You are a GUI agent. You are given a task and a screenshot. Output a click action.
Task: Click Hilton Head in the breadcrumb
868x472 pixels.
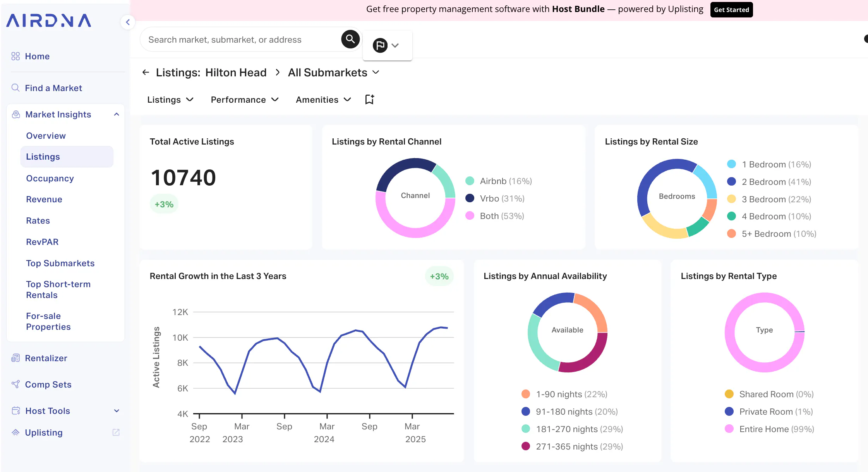(x=236, y=72)
